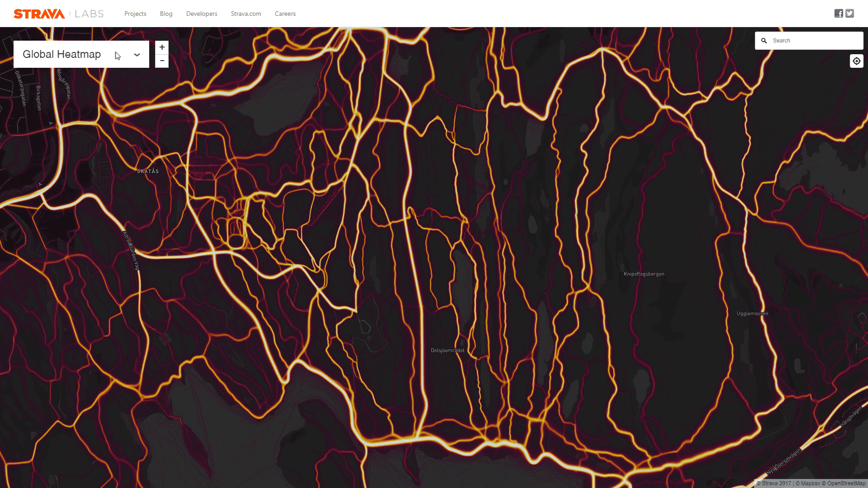This screenshot has height=488, width=868.
Task: Zoom in using the plus control
Action: 162,47
